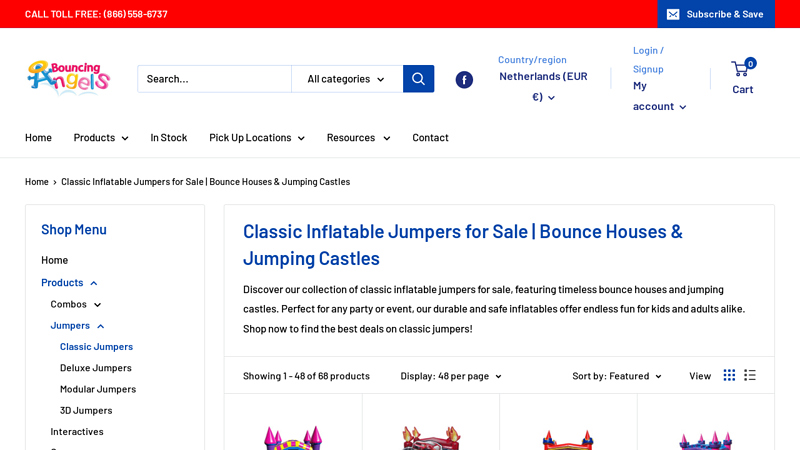Collapse the Jumpers submenu in sidebar

coord(77,326)
